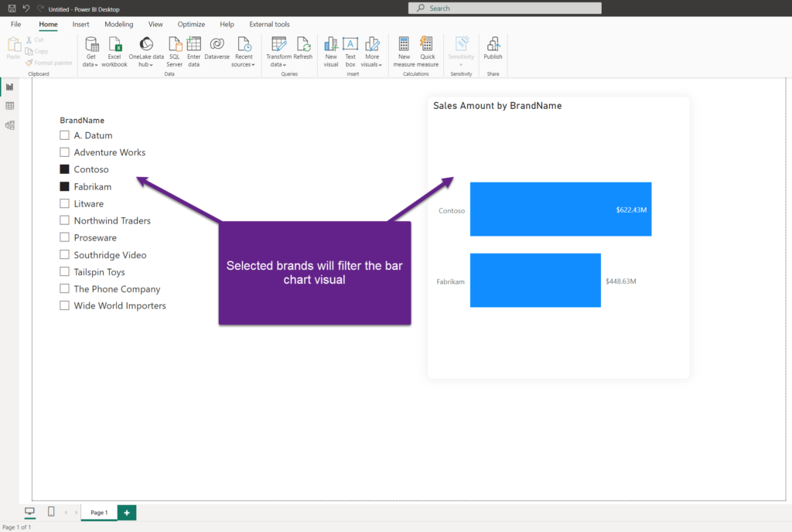Click the purple annotation text box
Viewport: 792px width, 532px height.
pyautogui.click(x=315, y=273)
